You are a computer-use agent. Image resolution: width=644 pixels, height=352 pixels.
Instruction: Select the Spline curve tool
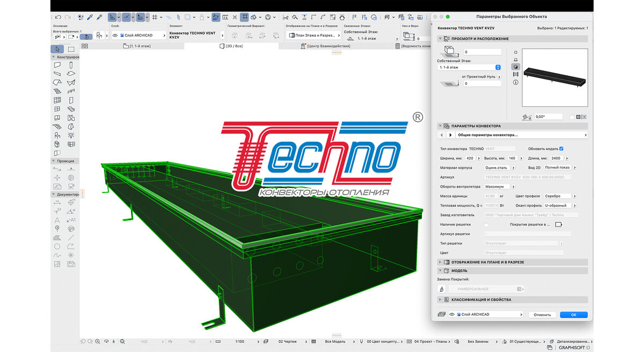pos(57,255)
